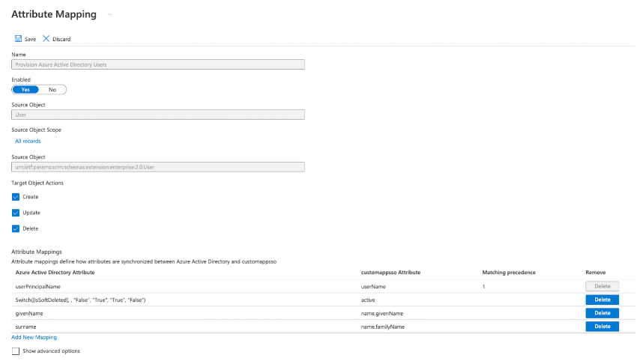Click the Remove column header
This screenshot has width=643, height=364.
tap(596, 273)
